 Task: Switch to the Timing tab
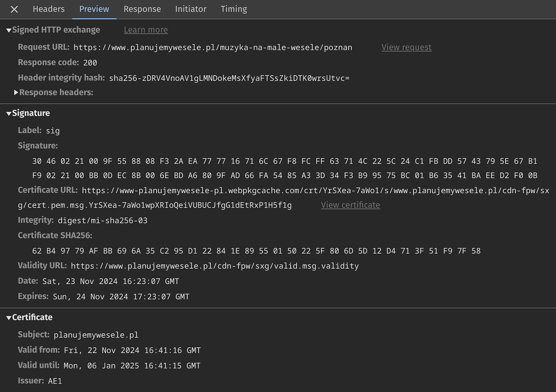(234, 9)
